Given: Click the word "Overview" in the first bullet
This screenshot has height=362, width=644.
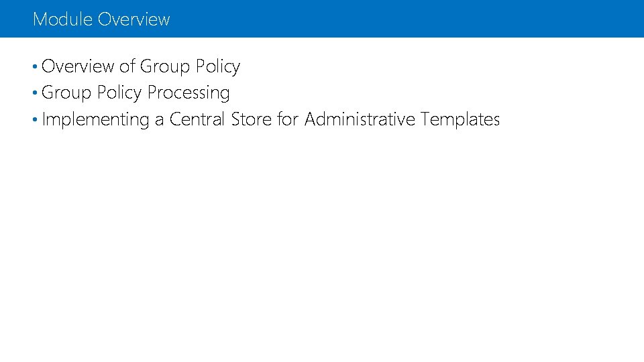Looking at the screenshot, I should [78, 66].
